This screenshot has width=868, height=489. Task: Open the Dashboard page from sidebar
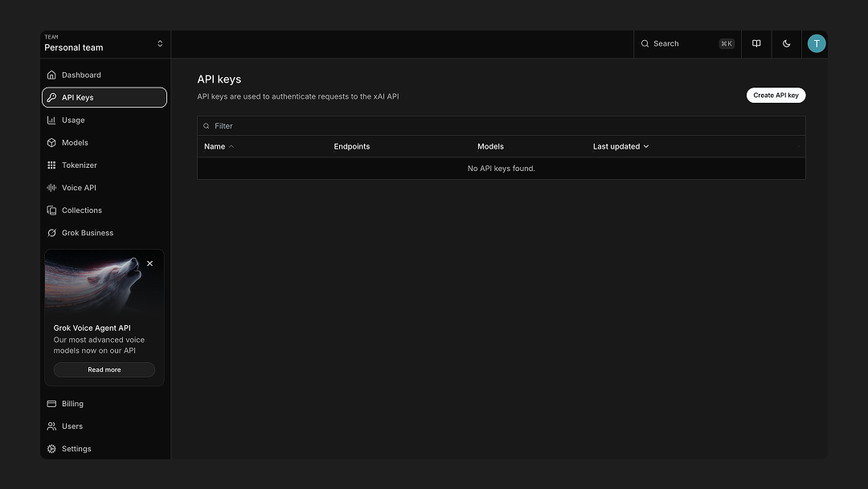[104, 75]
